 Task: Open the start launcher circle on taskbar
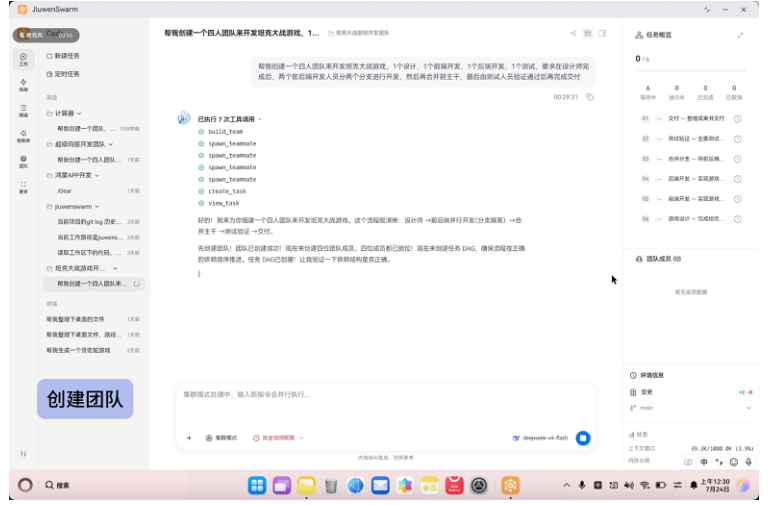(x=25, y=485)
